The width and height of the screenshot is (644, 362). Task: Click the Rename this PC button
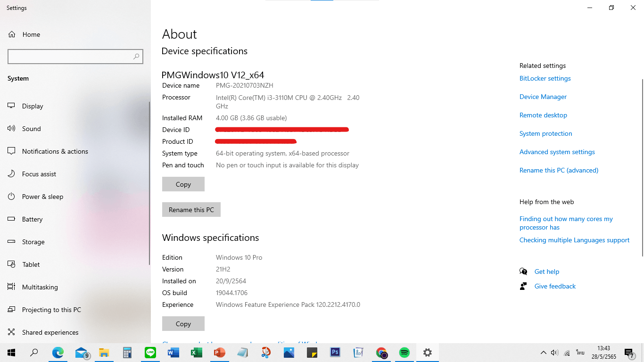coord(191,210)
